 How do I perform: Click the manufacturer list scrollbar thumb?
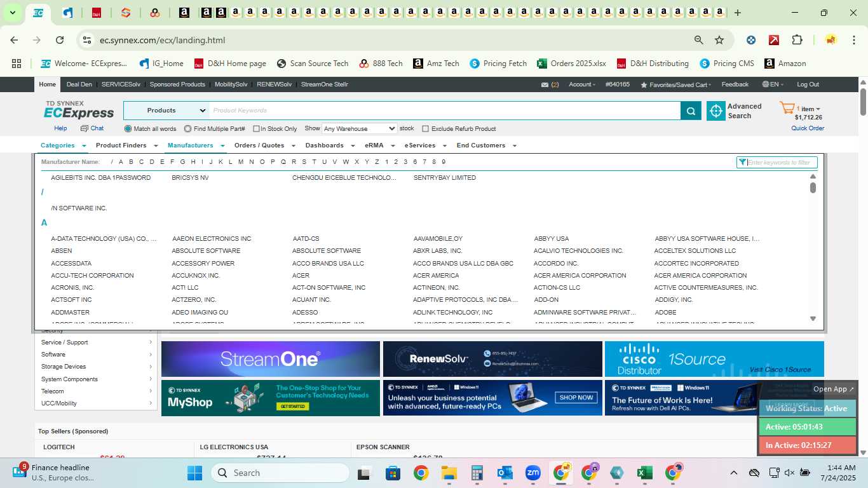pyautogui.click(x=813, y=188)
